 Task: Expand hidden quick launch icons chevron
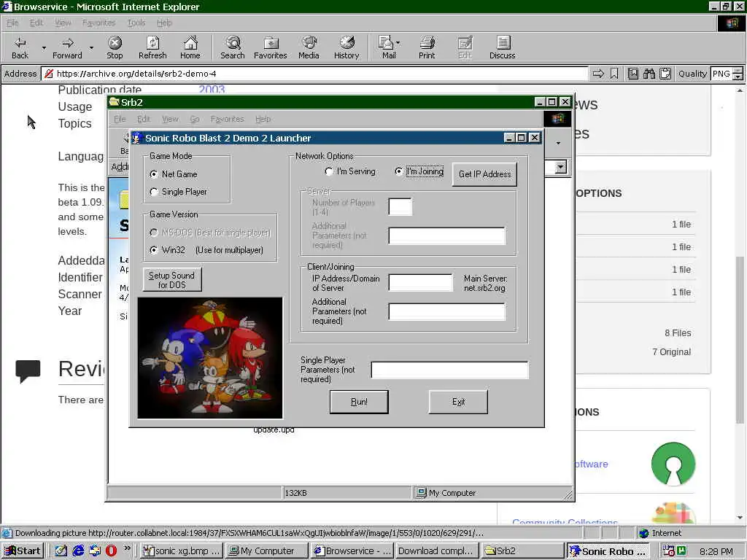[x=127, y=548]
